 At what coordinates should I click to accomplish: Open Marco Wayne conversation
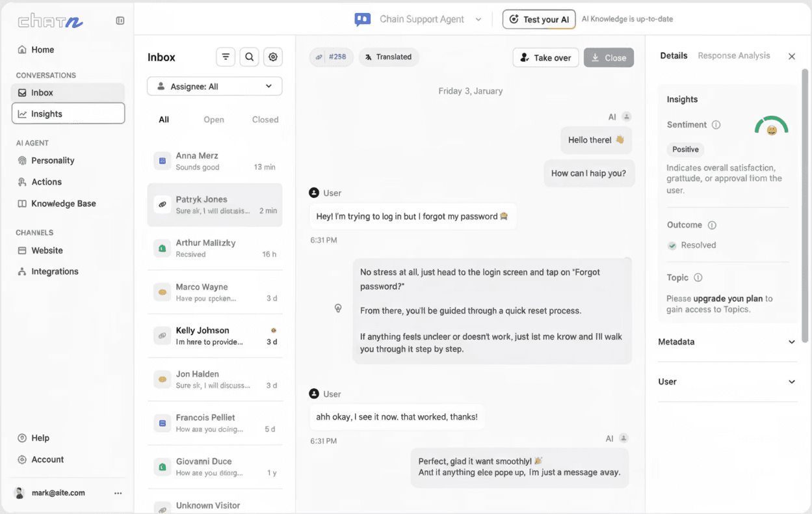215,292
